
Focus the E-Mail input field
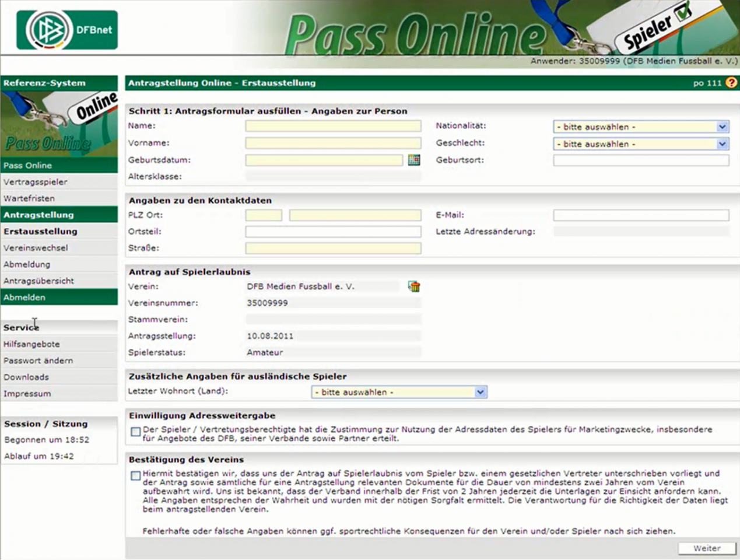641,215
